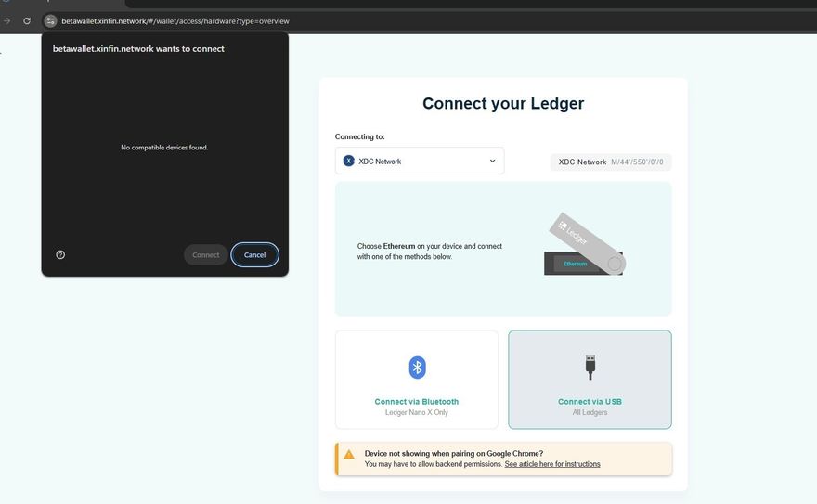Click the betawallet URL in address bar

[x=175, y=20]
